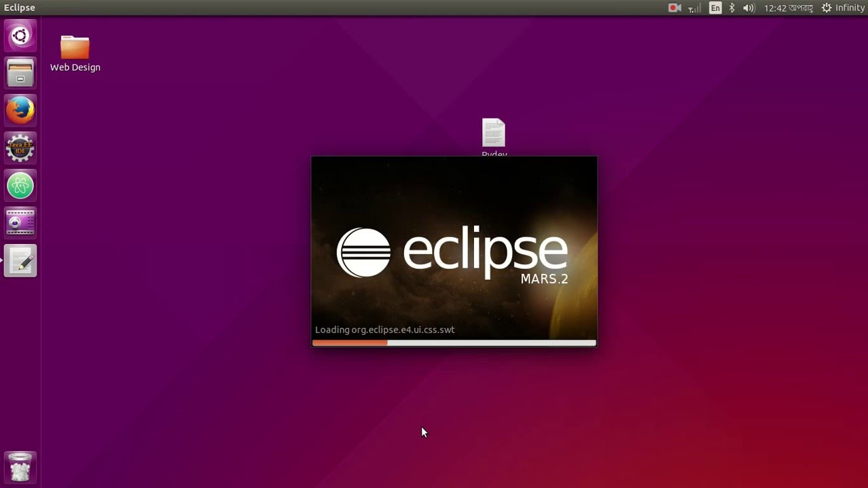Open the Ubuntu Dash search launcher
The image size is (868, 488).
20,36
